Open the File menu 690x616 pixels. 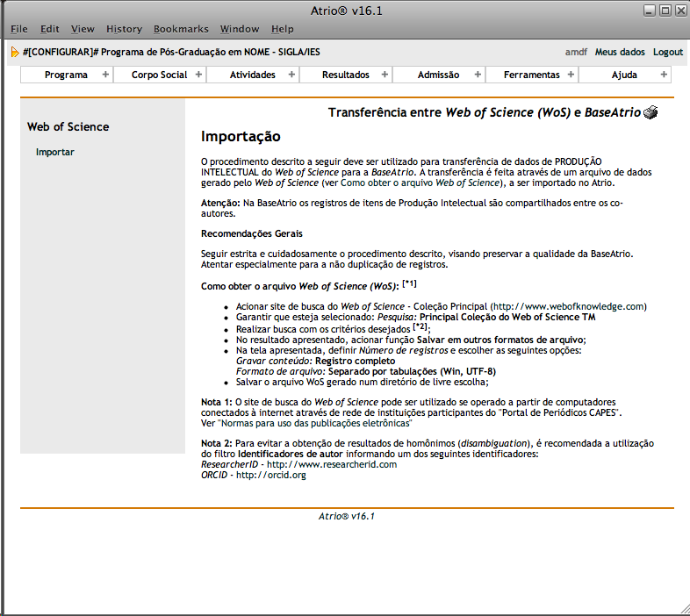18,29
